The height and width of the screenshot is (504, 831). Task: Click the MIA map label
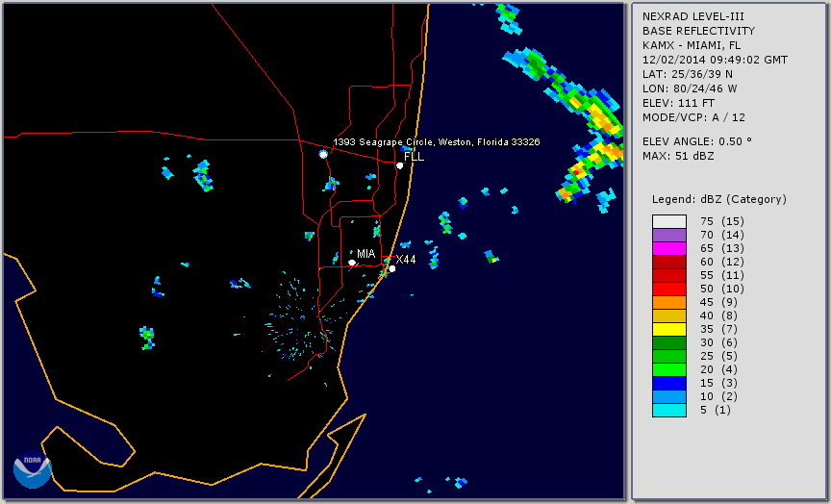[x=366, y=254]
